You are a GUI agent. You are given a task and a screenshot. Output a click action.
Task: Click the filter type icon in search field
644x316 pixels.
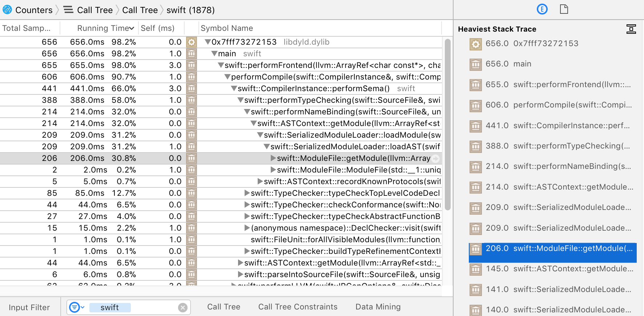point(75,308)
